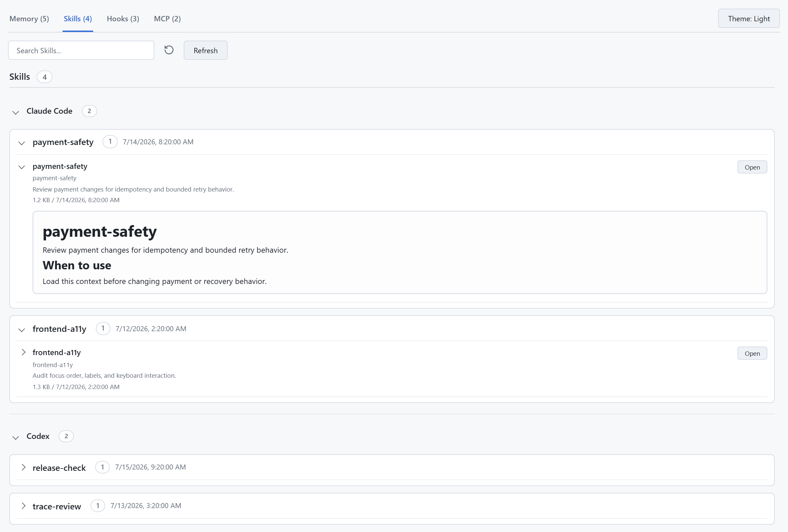The width and height of the screenshot is (788, 532).
Task: Focus the Search Skills input field
Action: click(81, 51)
